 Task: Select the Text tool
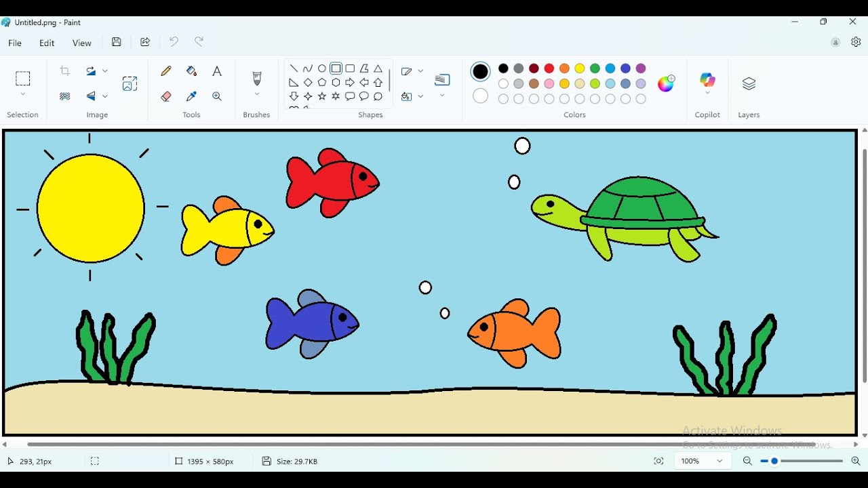coord(218,71)
